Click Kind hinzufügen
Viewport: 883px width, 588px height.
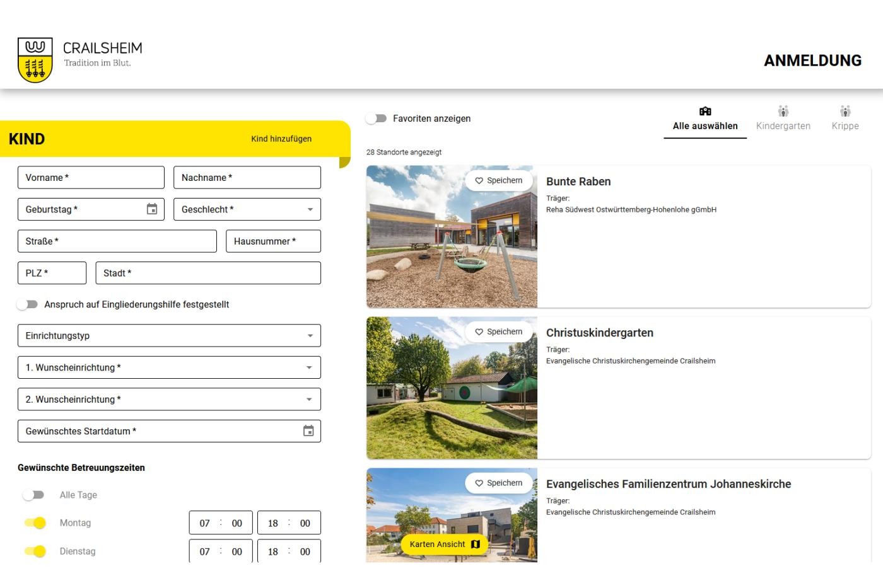(x=281, y=139)
